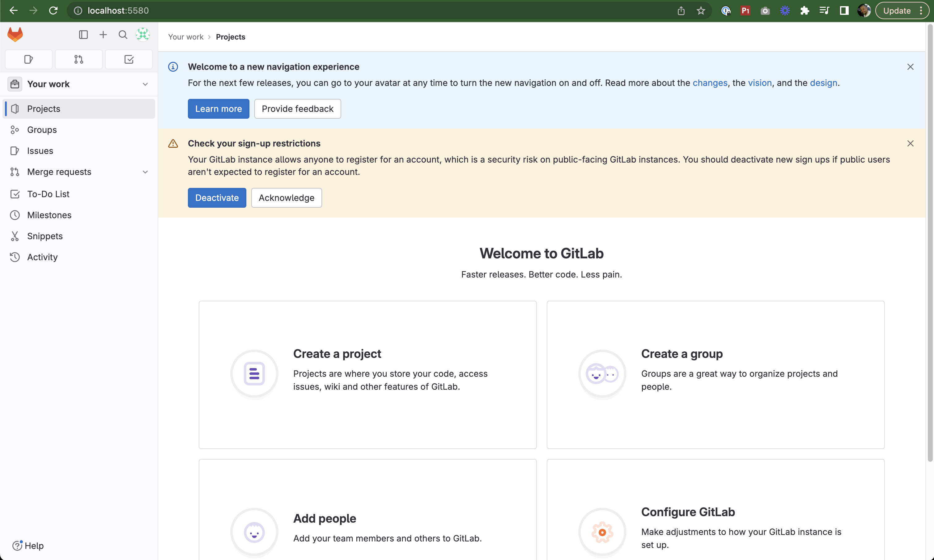Click the Your work breadcrumb
Screen dimensions: 934x560
click(186, 37)
